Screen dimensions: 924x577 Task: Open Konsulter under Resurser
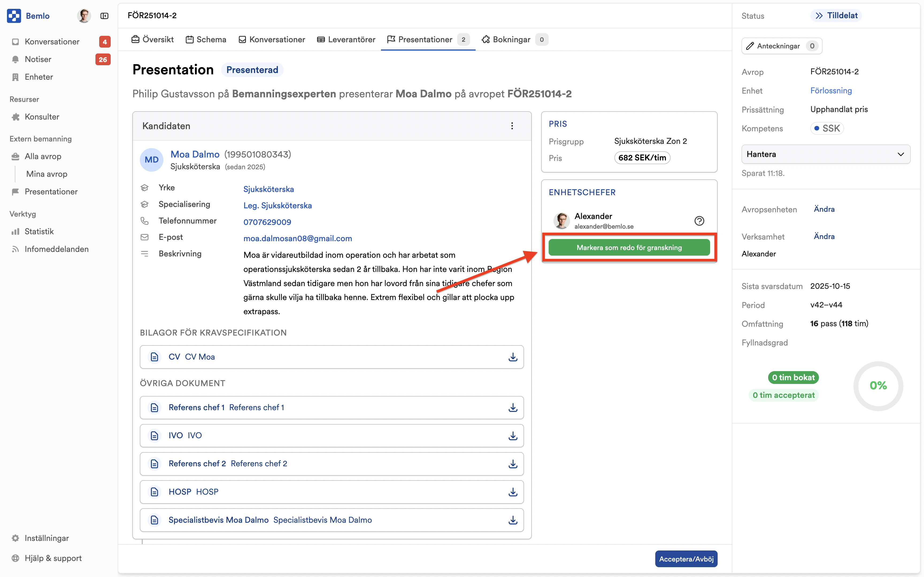[42, 117]
